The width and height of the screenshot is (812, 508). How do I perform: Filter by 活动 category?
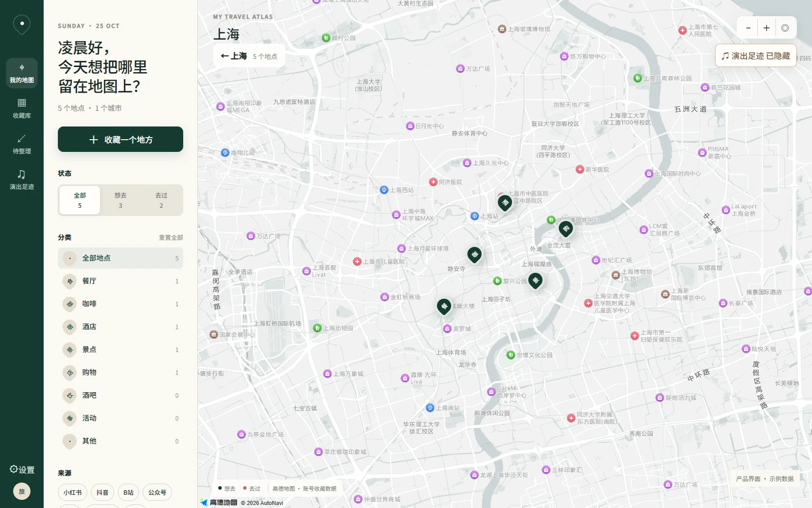(x=120, y=418)
